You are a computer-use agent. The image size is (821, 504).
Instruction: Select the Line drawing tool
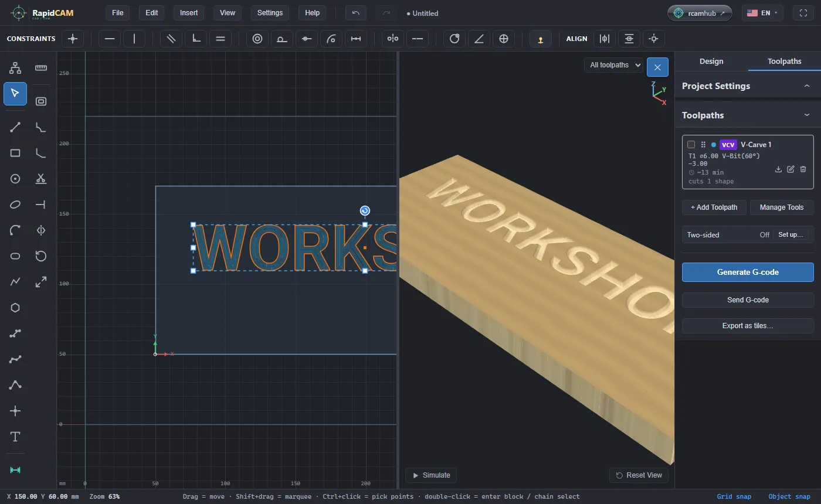tap(15, 127)
